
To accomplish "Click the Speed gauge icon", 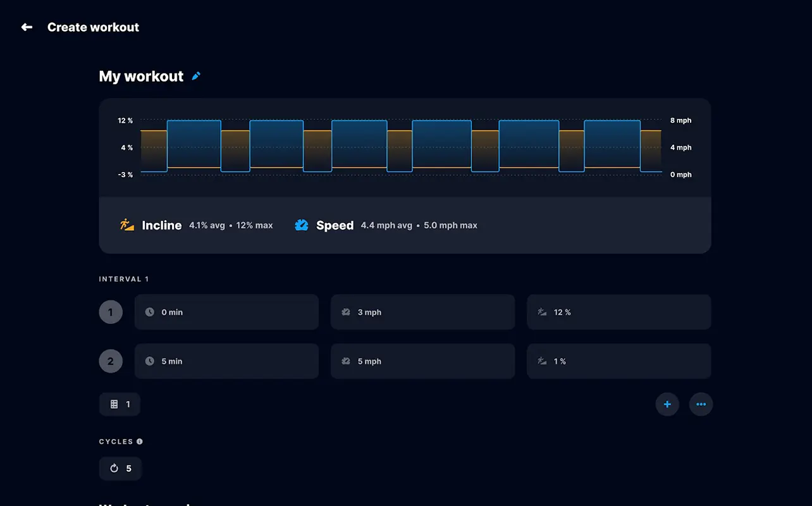I will tap(302, 225).
